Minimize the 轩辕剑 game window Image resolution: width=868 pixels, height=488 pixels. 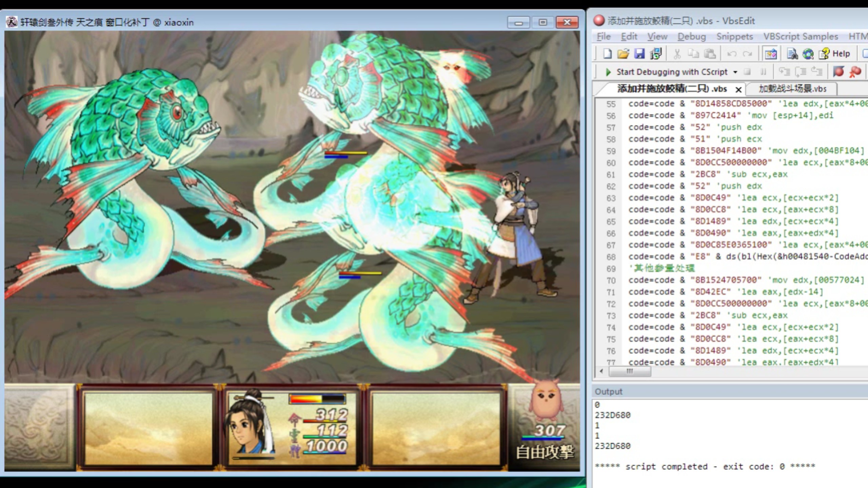518,22
